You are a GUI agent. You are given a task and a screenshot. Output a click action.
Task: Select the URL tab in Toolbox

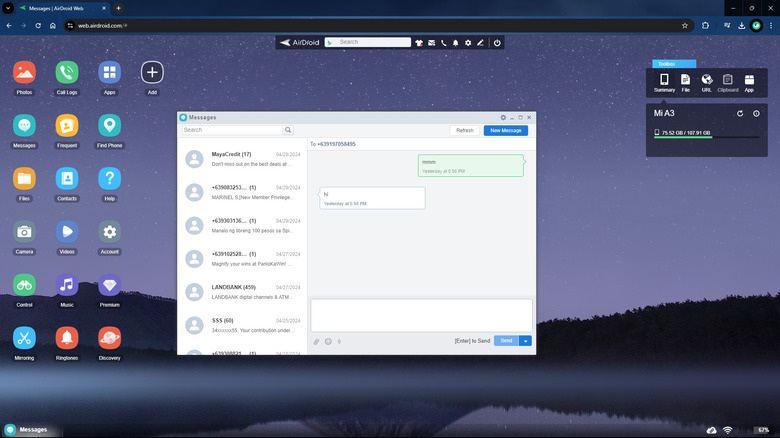point(706,82)
